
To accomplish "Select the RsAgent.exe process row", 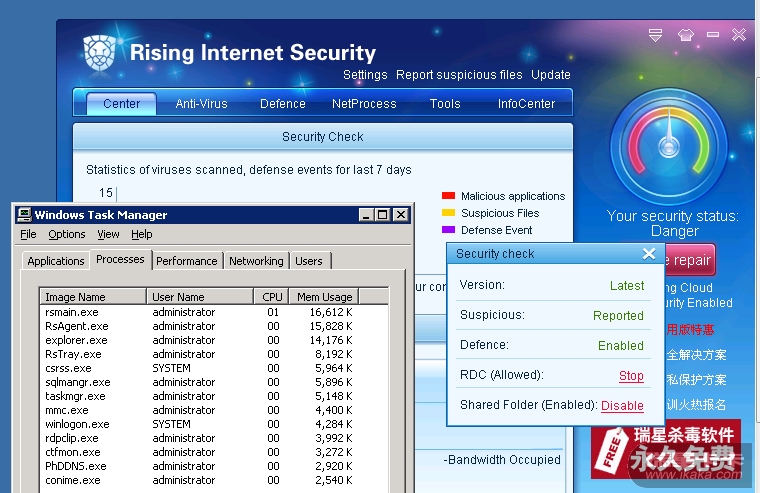I will coord(213,326).
